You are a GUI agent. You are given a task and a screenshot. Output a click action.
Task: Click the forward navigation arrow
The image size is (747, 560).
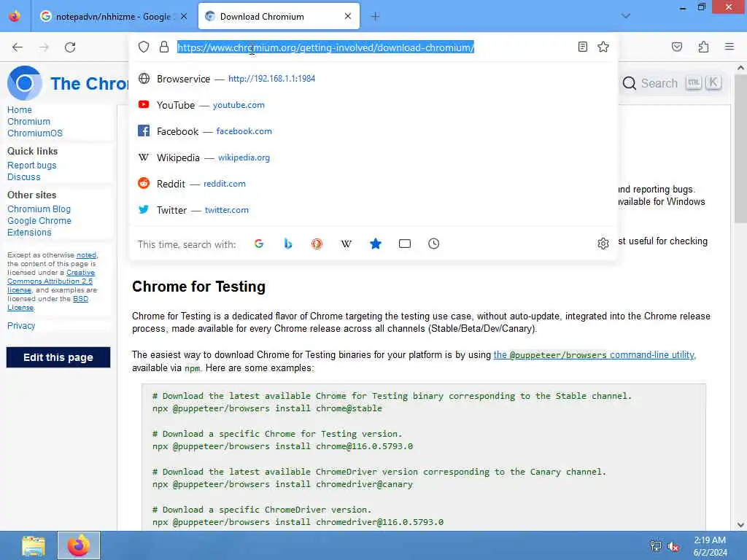coord(44,47)
